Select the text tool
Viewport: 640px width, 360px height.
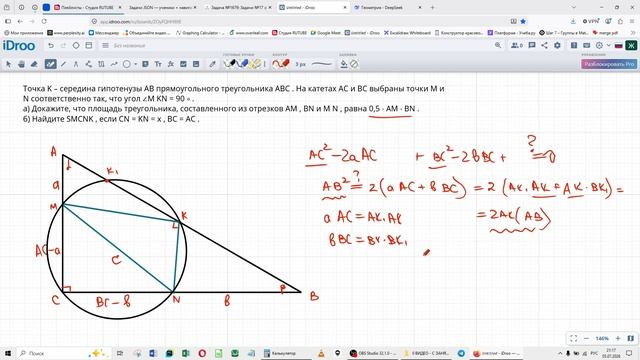pyautogui.click(x=158, y=64)
